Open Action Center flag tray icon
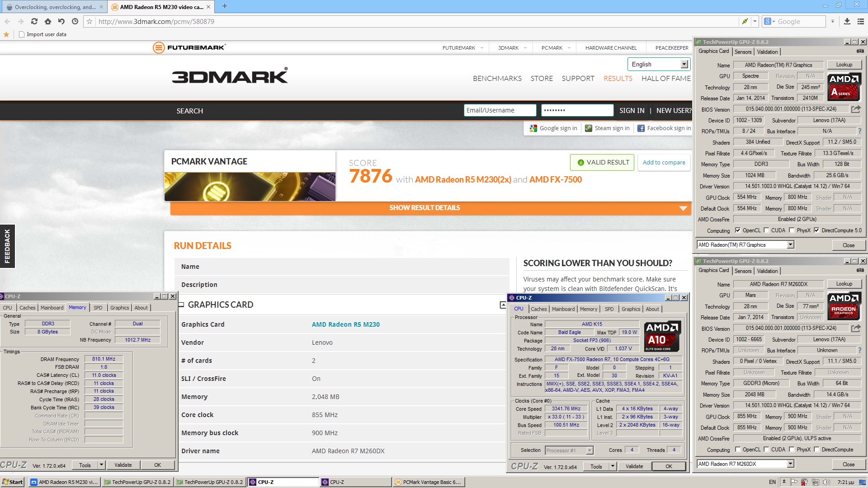 tap(794, 482)
